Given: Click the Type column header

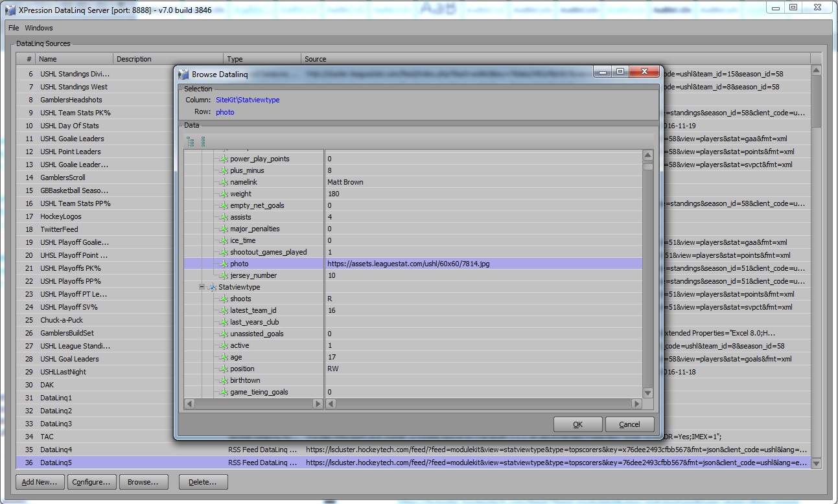Looking at the screenshot, I should 262,59.
